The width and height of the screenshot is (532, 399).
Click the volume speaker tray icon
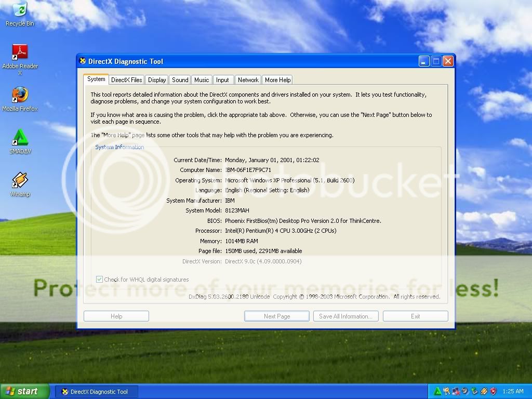tap(465, 392)
